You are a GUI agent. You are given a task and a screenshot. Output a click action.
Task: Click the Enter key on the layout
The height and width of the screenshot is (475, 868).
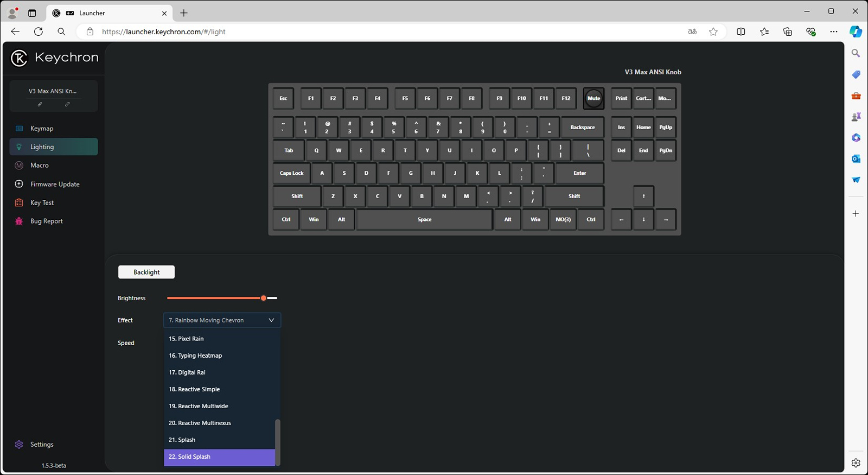[x=580, y=173]
